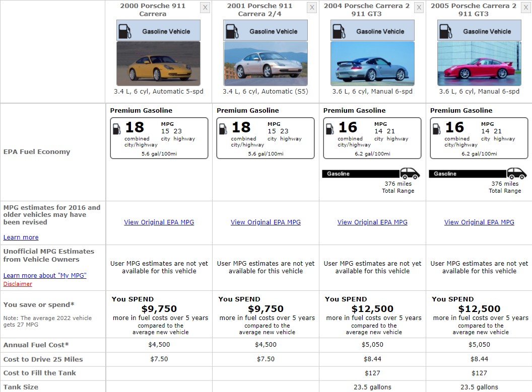Click the $9,750 spend amount for the 2000 Carrera
The width and height of the screenshot is (532, 392).
[159, 309]
